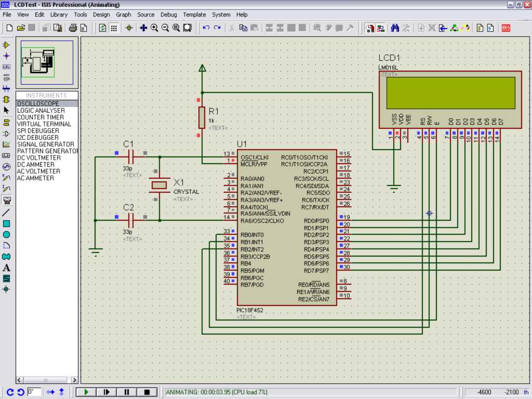Screen dimensions: 532x399
Task: Flip horizontally with X-mirror icon
Action: tap(50, 392)
